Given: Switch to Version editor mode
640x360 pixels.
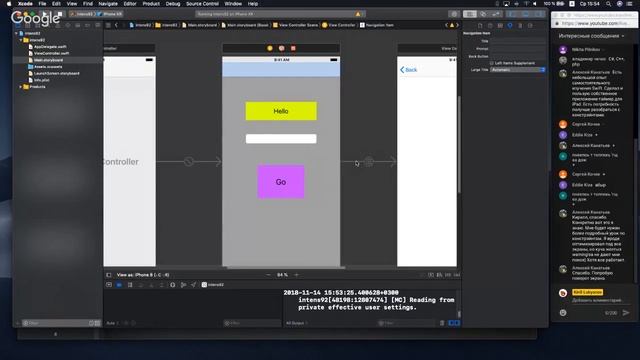Looking at the screenshot, I should (496, 14).
